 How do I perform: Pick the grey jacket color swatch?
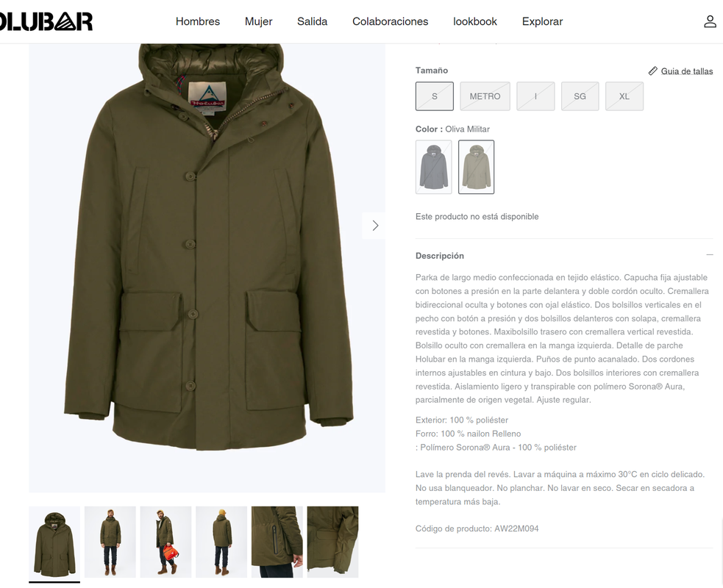[x=433, y=167]
